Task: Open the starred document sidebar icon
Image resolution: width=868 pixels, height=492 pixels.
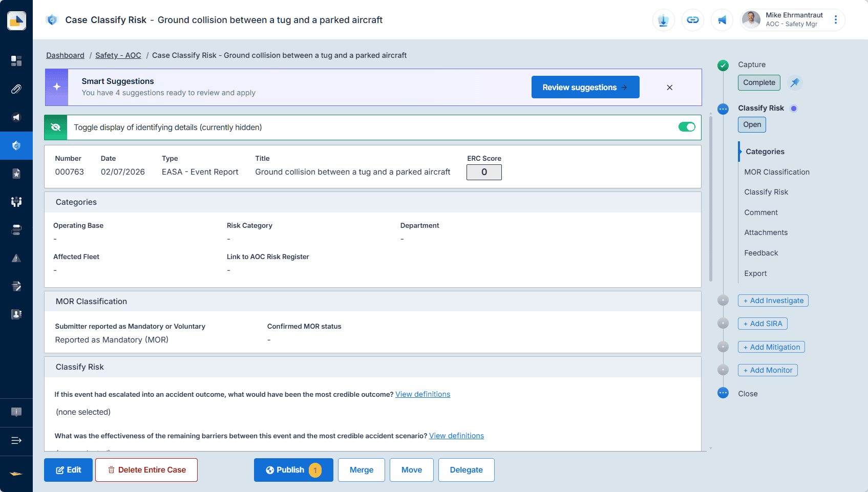Action: (x=16, y=174)
